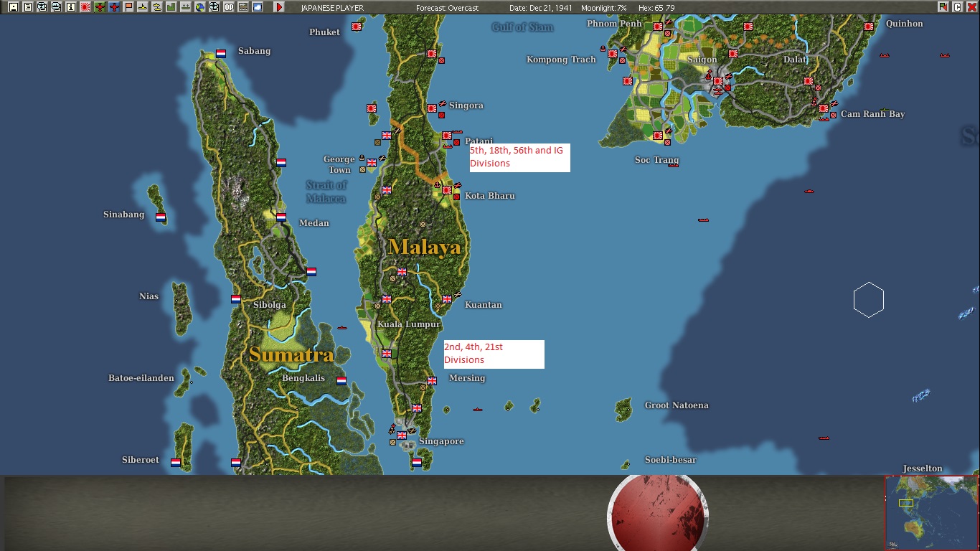Select the British flag base at Mersing

[432, 381]
